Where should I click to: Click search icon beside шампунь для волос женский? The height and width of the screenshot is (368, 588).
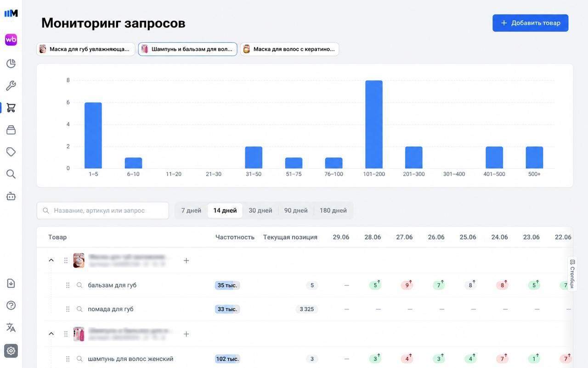[x=79, y=359]
